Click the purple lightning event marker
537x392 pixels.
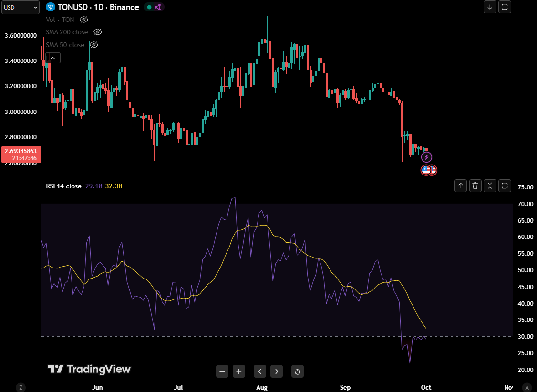(x=426, y=157)
